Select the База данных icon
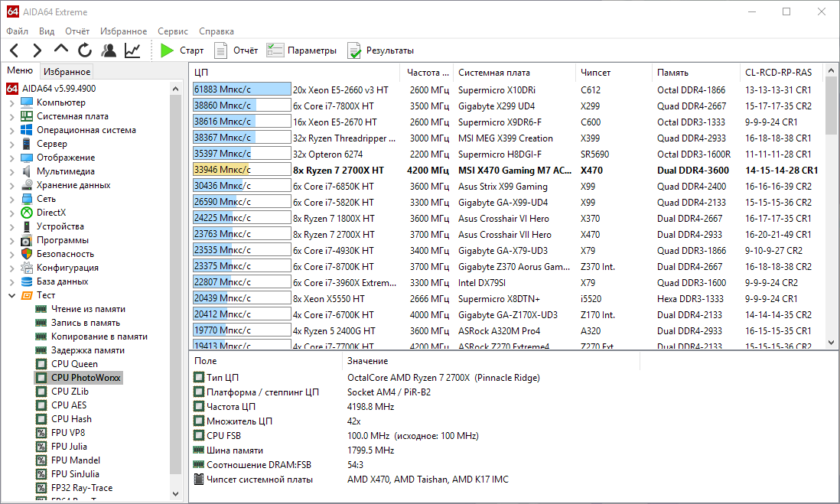840x504 pixels. tap(27, 281)
